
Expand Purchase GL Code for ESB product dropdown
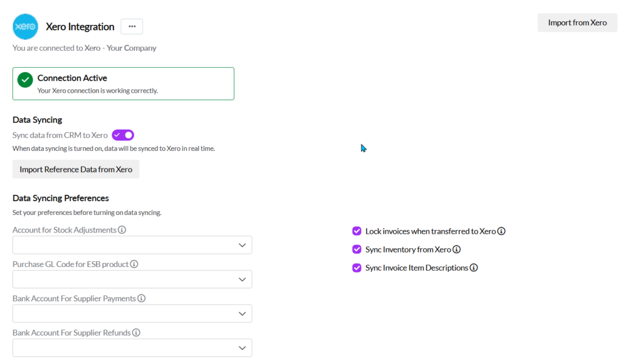pos(132,279)
